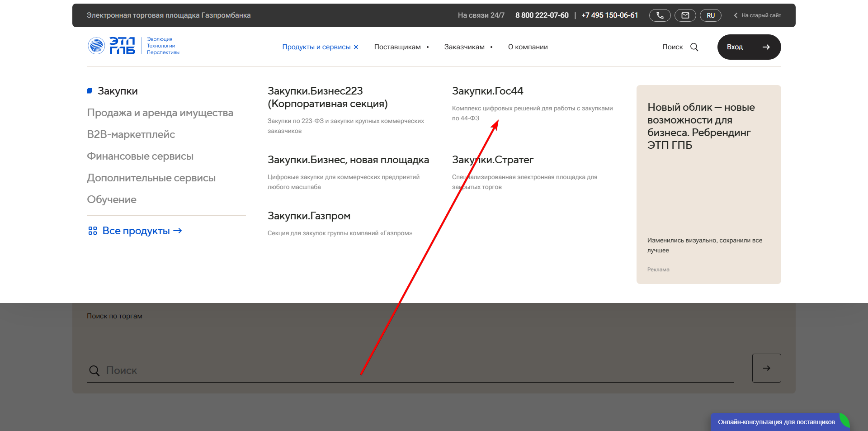Submit search with the arrow button
Viewport: 868px width, 431px height.
pos(766,368)
